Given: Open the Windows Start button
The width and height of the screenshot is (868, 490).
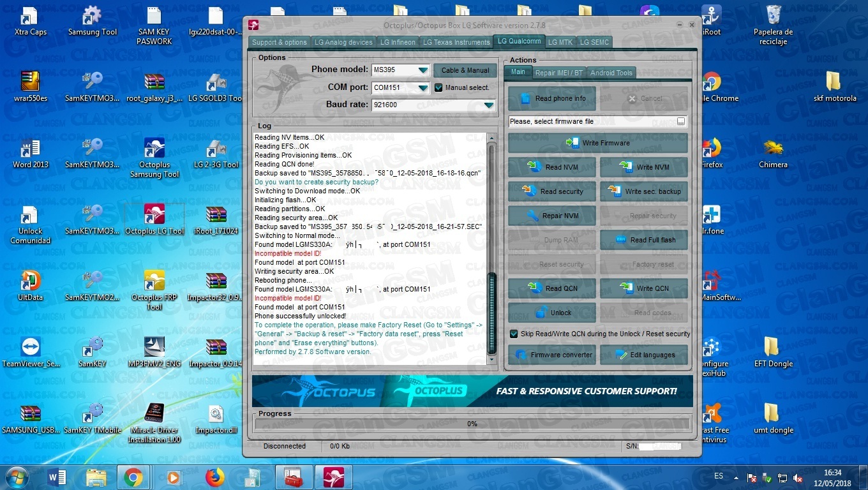Looking at the screenshot, I should click(x=17, y=477).
